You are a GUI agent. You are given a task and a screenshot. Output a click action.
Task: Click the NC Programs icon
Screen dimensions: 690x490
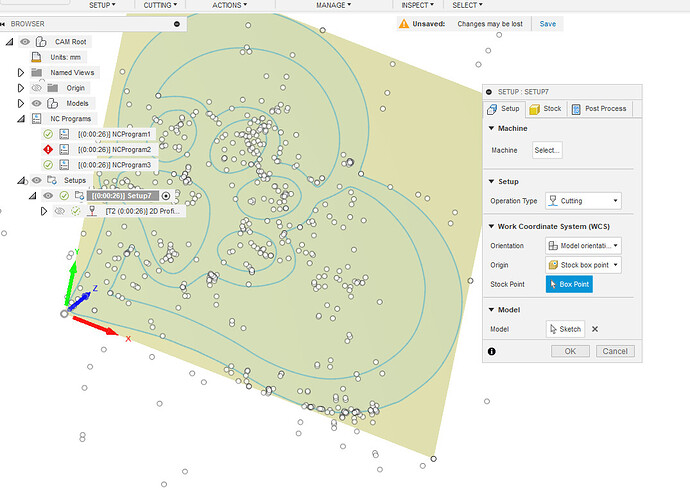tap(37, 118)
